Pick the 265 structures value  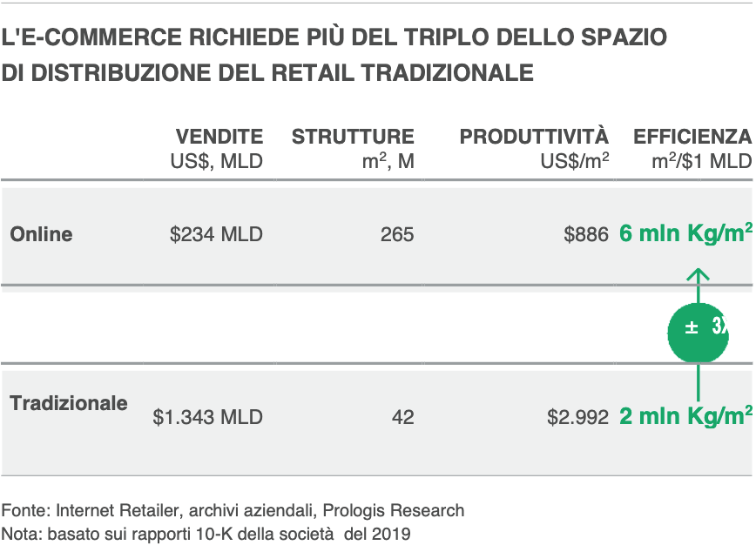(397, 234)
